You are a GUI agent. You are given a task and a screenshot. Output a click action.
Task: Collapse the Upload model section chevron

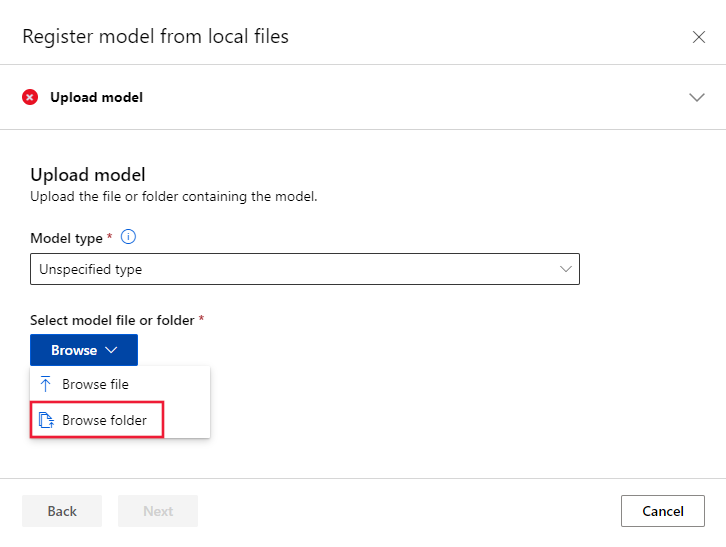point(697,97)
